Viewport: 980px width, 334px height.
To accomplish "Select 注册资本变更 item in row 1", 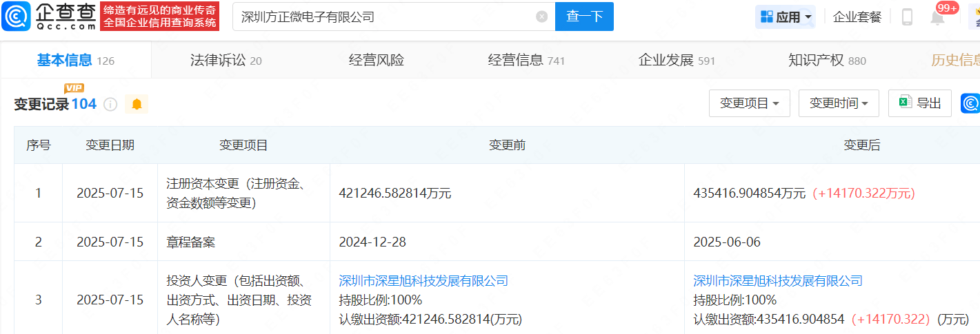I will 237,193.
